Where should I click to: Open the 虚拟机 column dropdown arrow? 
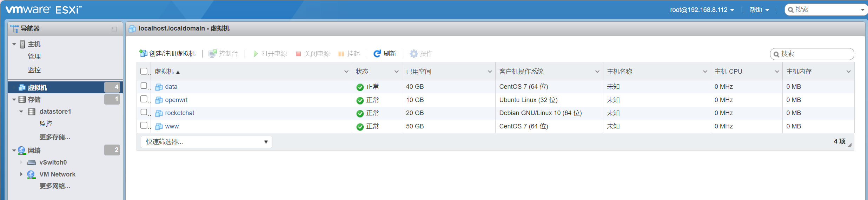click(x=346, y=72)
